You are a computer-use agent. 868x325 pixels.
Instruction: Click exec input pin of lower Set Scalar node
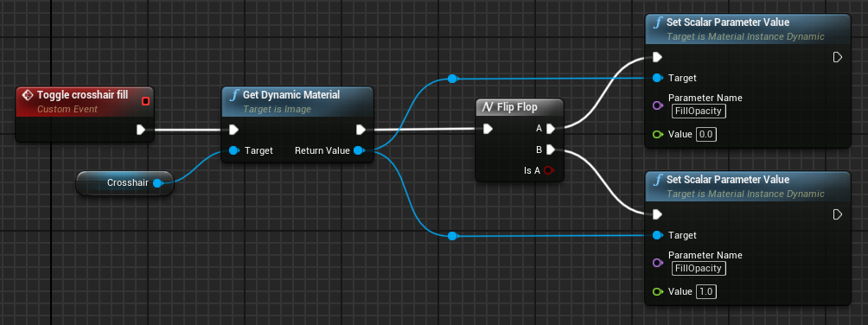tap(657, 214)
